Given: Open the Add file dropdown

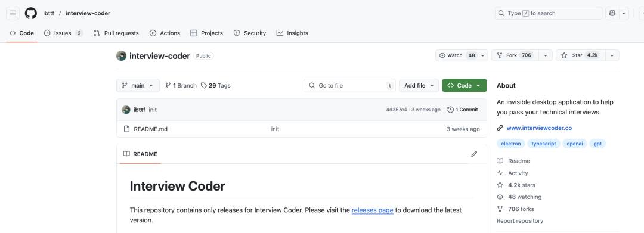Looking at the screenshot, I should pyautogui.click(x=419, y=85).
